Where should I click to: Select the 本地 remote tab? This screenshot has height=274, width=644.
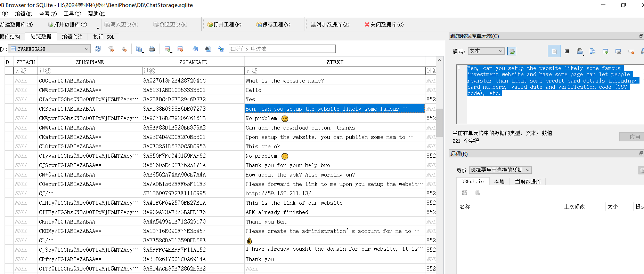499,181
